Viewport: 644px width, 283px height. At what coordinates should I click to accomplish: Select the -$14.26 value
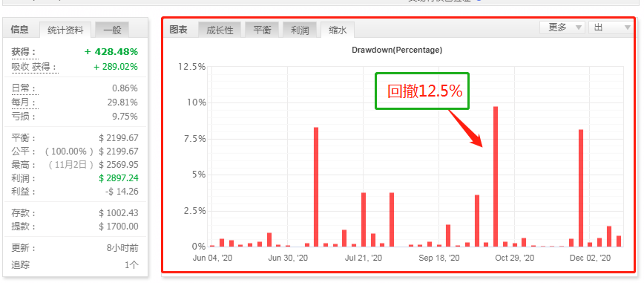(121, 192)
